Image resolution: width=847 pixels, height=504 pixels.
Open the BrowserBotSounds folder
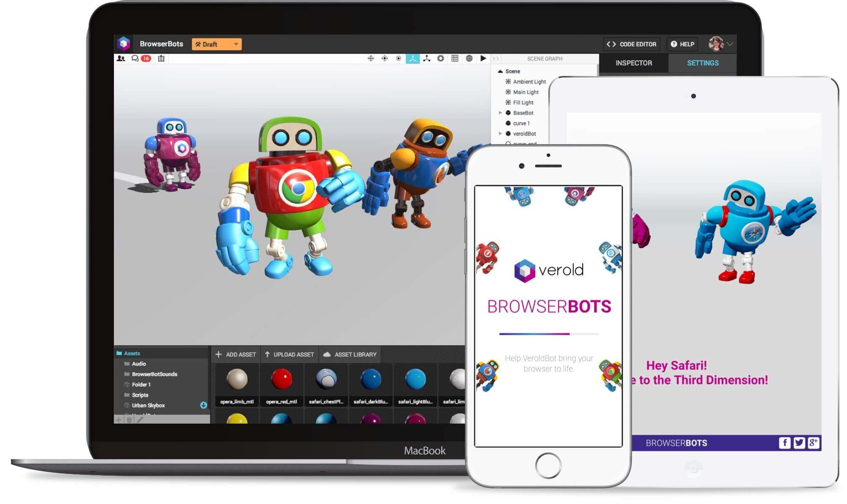click(150, 374)
